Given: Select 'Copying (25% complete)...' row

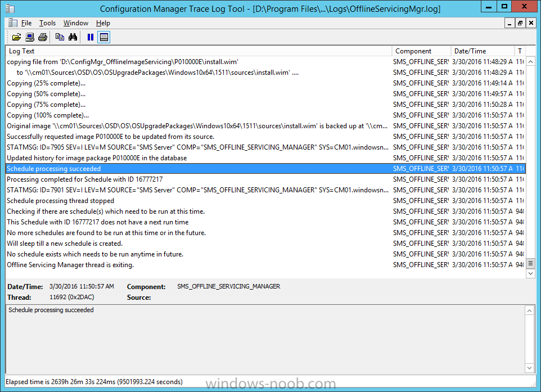Looking at the screenshot, I should [265, 83].
